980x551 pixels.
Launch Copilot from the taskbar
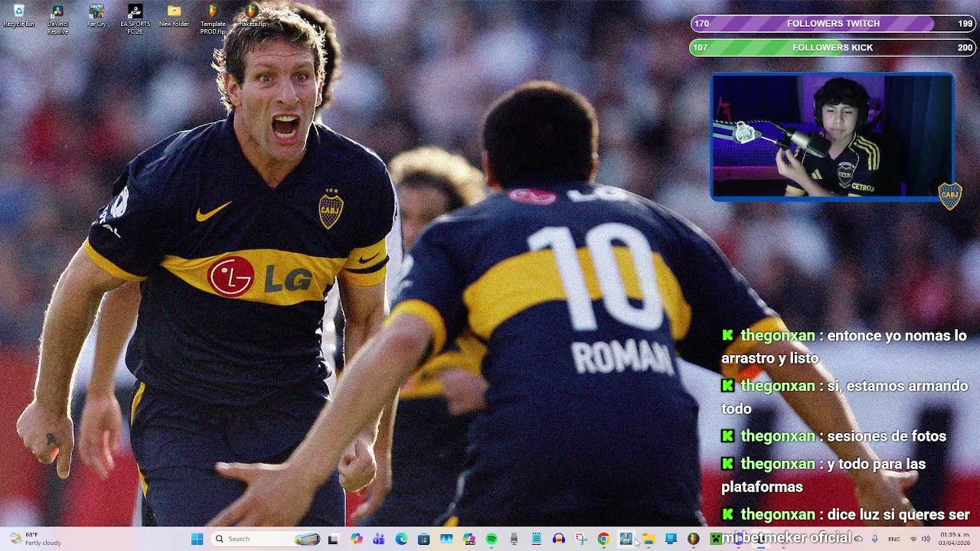[x=357, y=539]
